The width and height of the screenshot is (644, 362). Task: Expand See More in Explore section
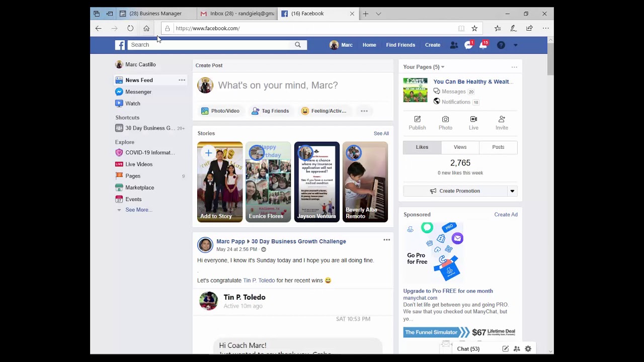[138, 210]
